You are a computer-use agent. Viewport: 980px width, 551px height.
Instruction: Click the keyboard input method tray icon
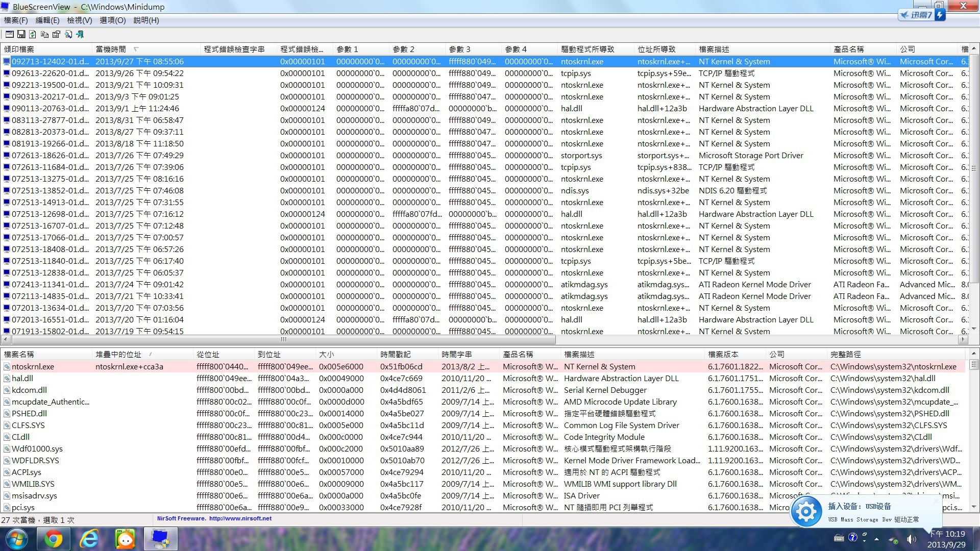point(839,538)
